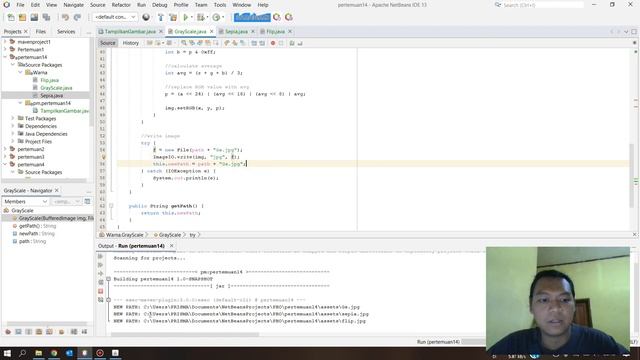The image size is (640, 360).
Task: Click the top Re-run icon in Output panel
Action: [100, 256]
